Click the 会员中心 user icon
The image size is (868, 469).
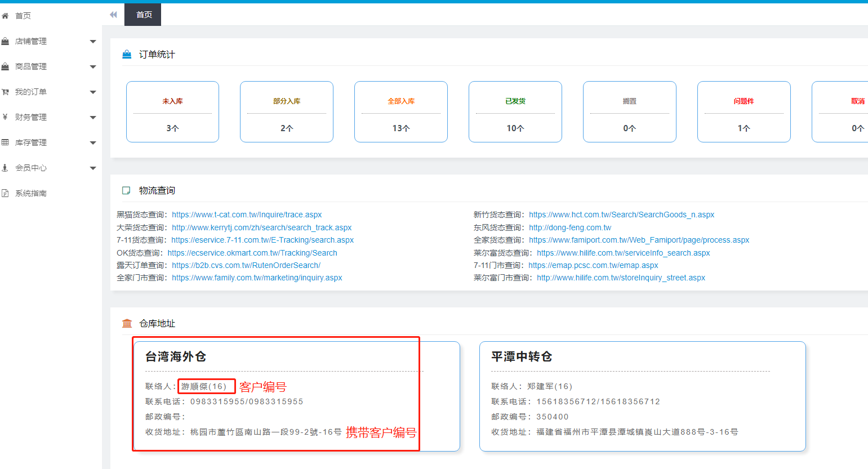(5, 168)
